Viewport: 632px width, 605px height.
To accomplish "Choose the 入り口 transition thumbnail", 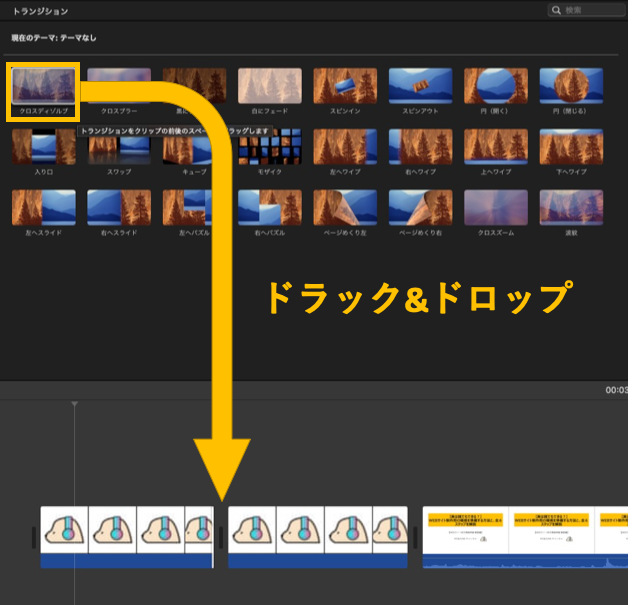I will pyautogui.click(x=44, y=147).
